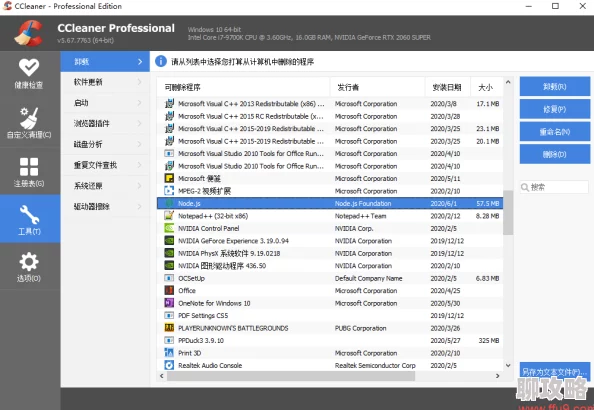Image resolution: width=594 pixels, height=410 pixels.
Task: Click the Save to text file (另存为文本文件) button
Action: click(555, 372)
